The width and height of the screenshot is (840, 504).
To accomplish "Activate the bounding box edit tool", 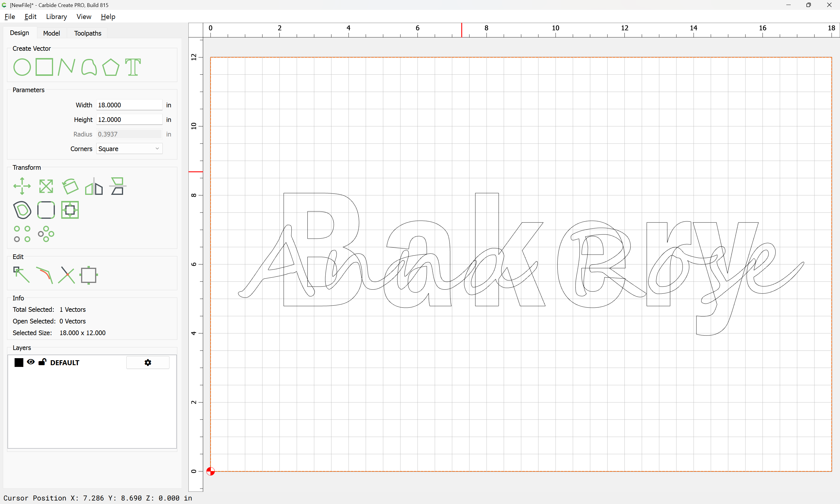I will tap(89, 275).
